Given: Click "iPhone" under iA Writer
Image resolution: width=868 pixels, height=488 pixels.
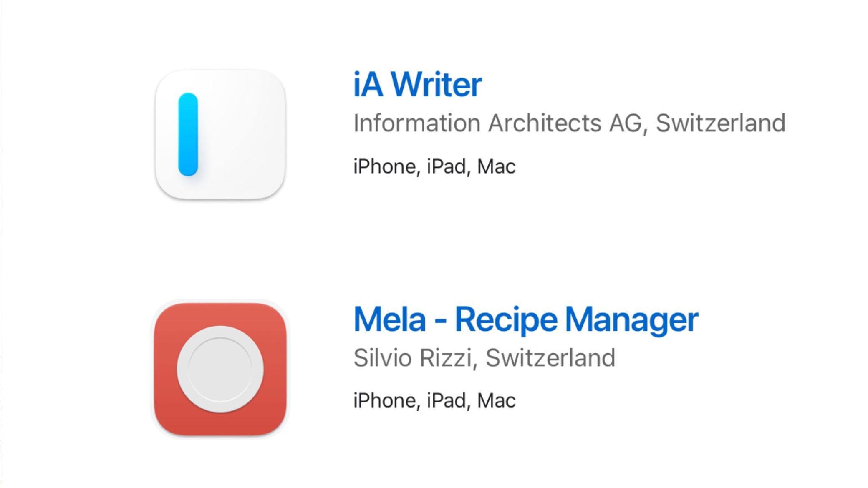Looking at the screenshot, I should (384, 166).
